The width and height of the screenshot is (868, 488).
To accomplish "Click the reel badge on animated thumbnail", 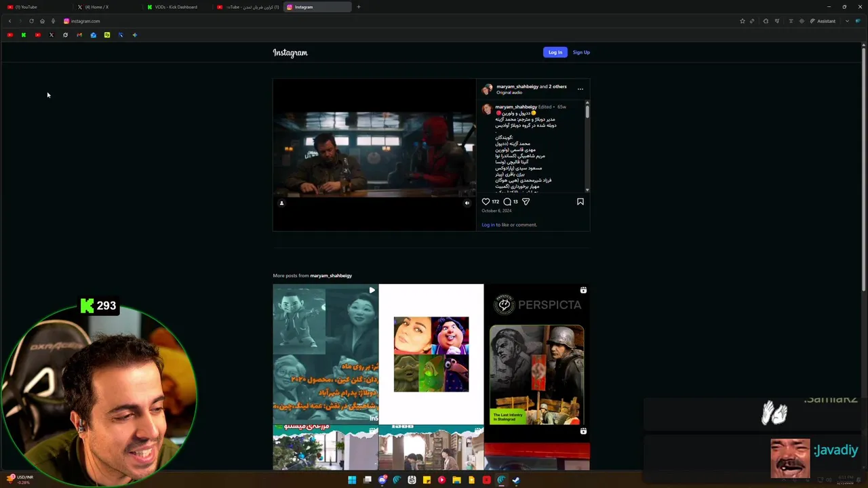I will 372,290.
